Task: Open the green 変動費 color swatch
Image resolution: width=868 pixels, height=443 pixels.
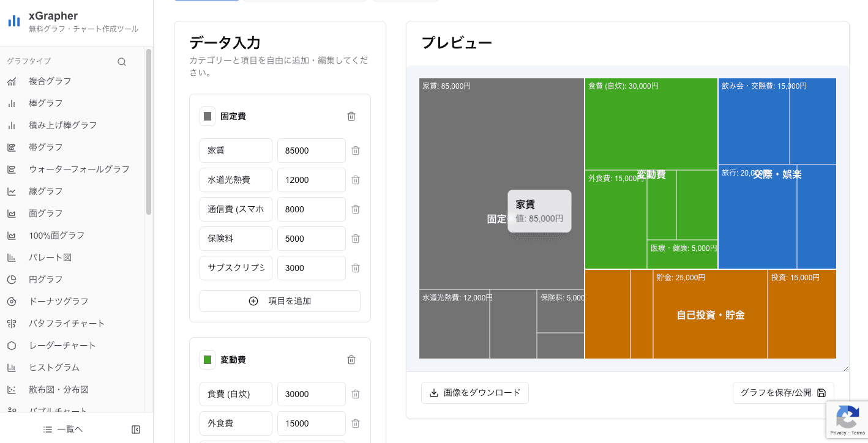Action: point(208,360)
